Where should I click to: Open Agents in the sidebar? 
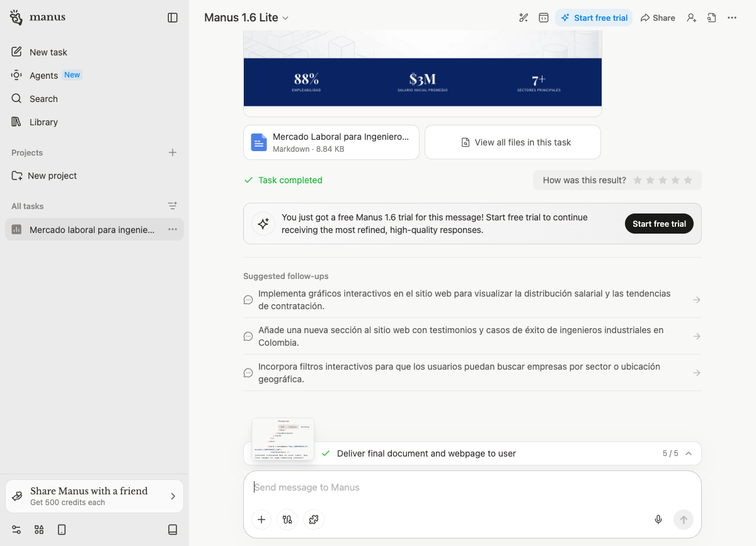coord(43,76)
